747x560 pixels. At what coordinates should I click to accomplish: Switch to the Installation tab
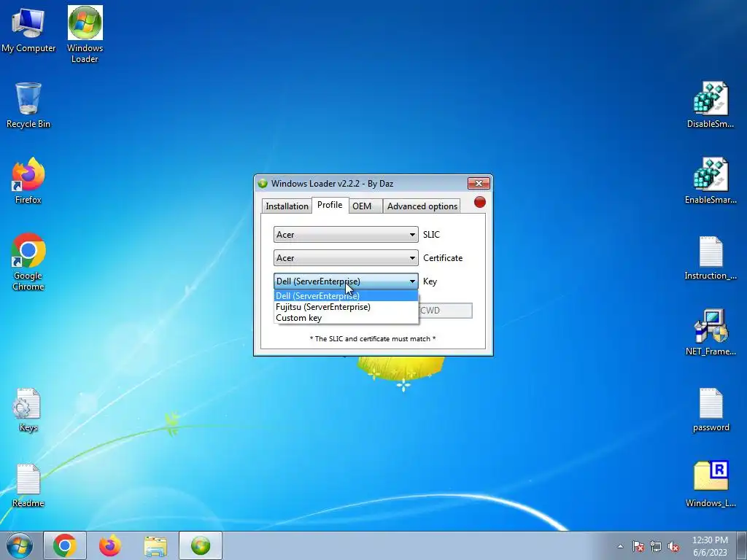click(287, 206)
